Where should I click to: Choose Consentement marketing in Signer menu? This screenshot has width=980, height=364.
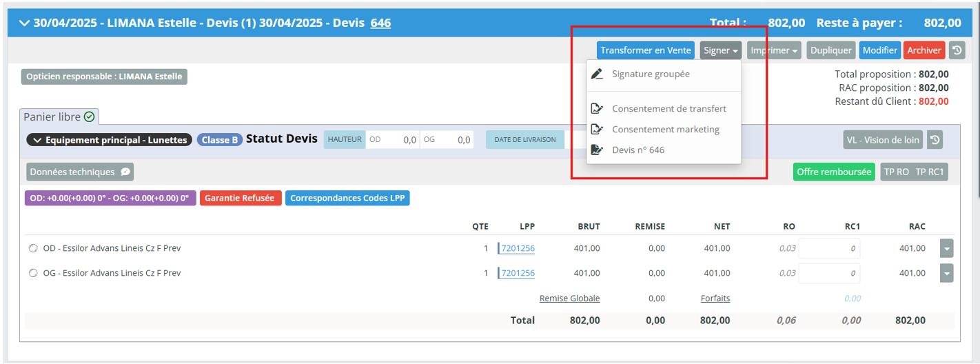coord(664,130)
